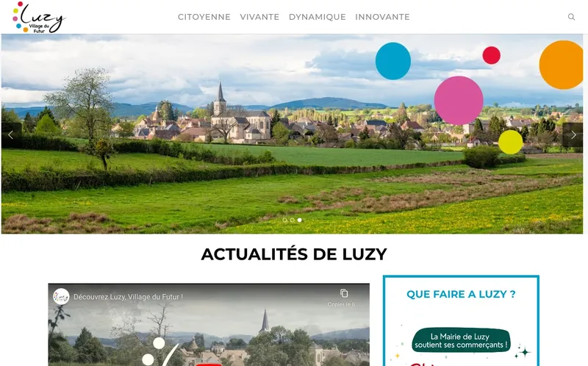Show the previous slide arrow

tap(11, 135)
